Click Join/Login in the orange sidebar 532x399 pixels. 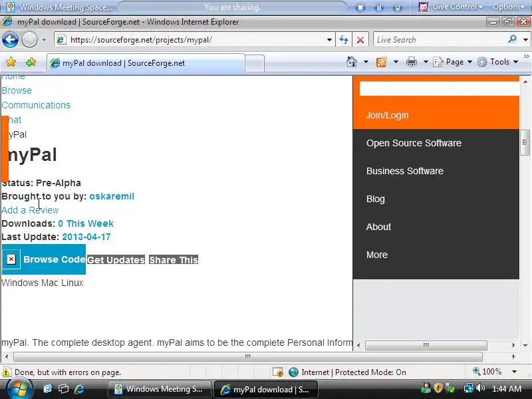387,115
